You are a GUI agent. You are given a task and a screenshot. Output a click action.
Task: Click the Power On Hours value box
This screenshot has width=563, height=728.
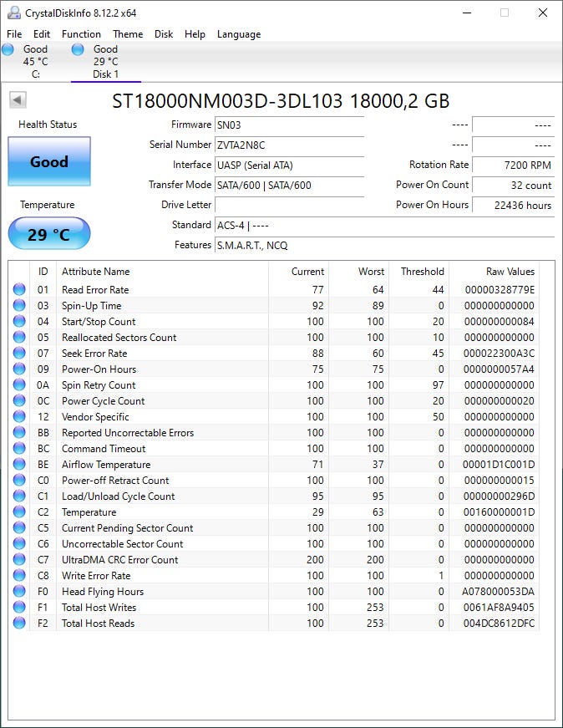(512, 205)
